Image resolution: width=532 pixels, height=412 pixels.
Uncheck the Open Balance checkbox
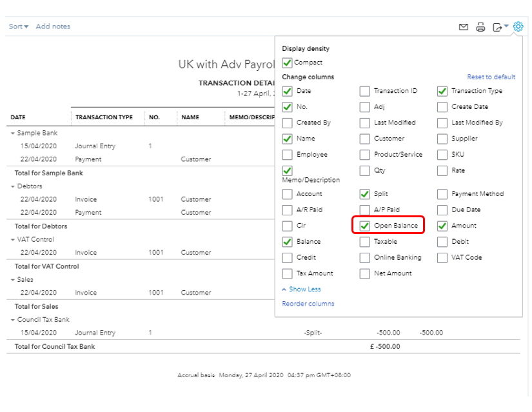point(365,226)
